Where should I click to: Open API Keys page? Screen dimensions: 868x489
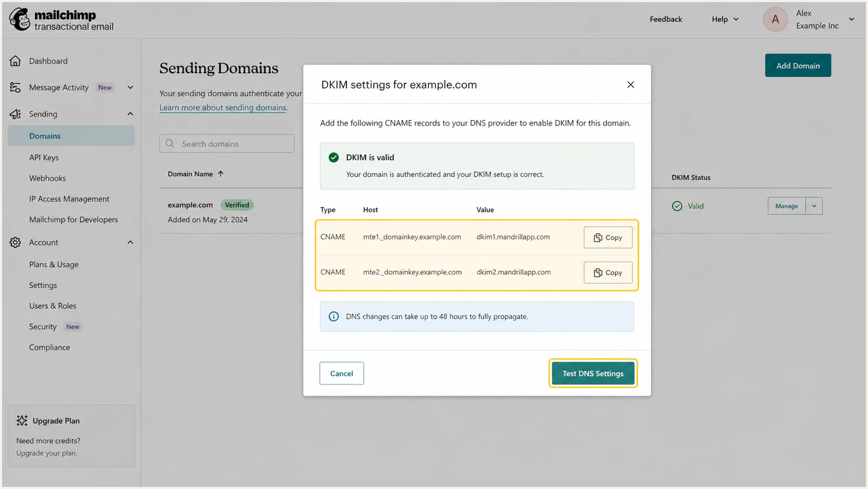click(44, 157)
